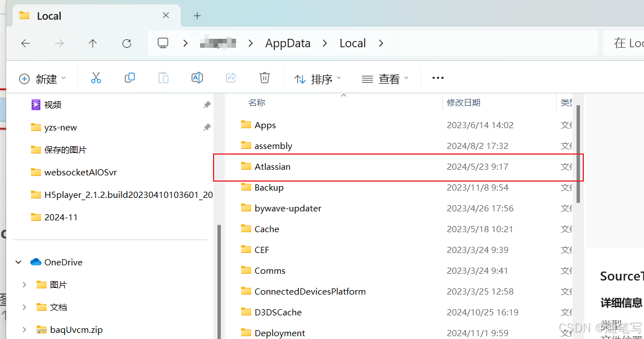Open the 新建 dropdown
The image size is (644, 339).
point(43,79)
